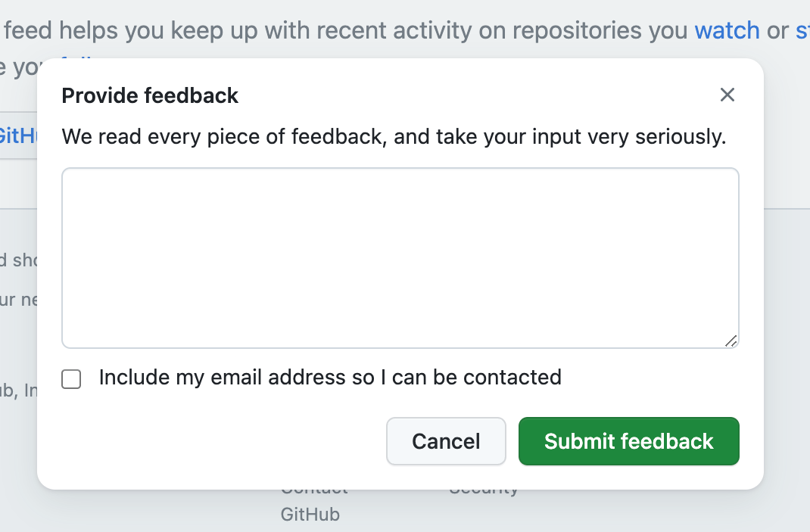Screen dimensions: 810x532
Task: Open the Contact GitHub footer link
Action: (x=312, y=501)
